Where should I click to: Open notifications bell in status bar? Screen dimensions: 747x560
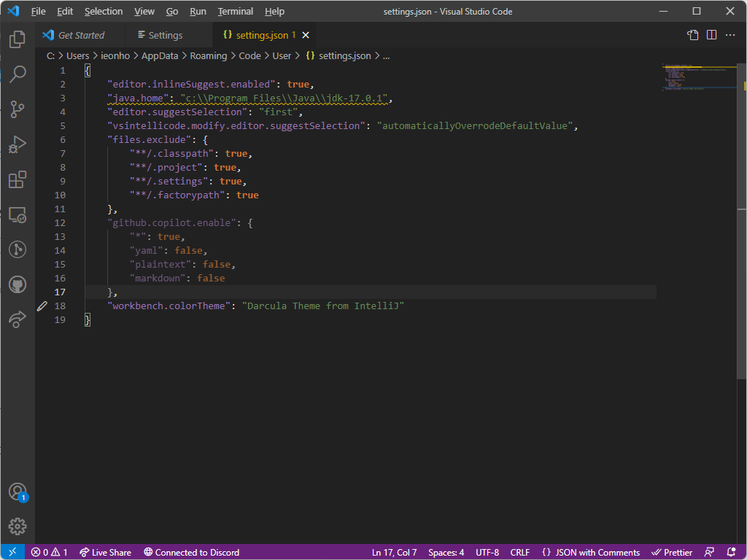(731, 553)
